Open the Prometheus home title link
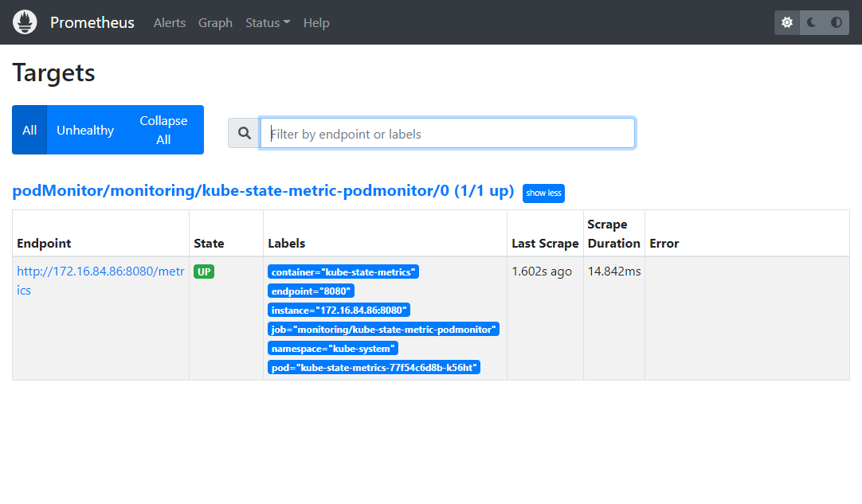 [x=92, y=22]
